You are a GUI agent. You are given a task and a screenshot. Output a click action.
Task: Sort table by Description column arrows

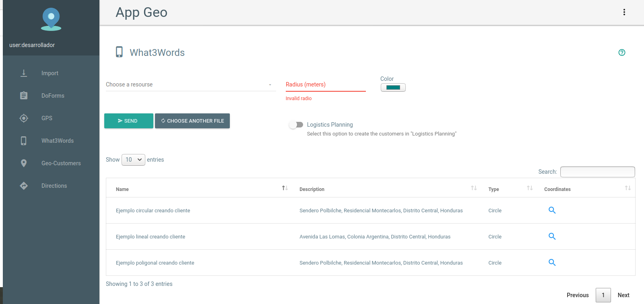tap(474, 188)
